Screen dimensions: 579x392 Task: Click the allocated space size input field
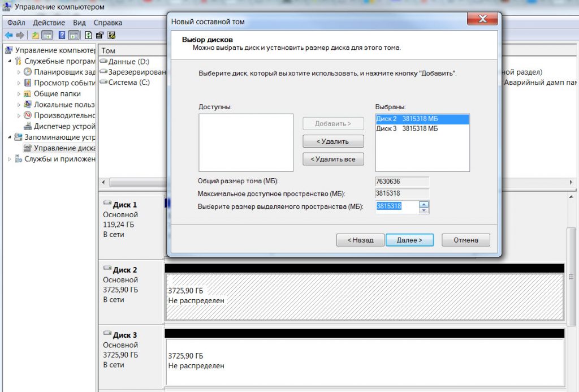(396, 207)
